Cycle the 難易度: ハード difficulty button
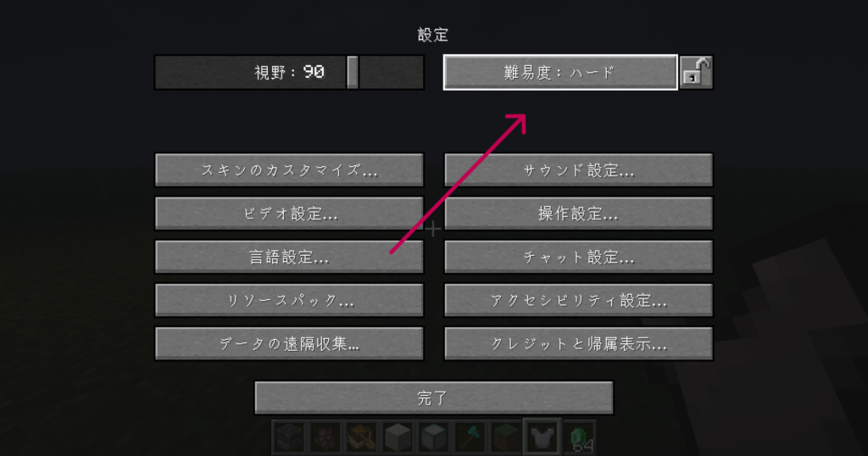868x456 pixels. pos(560,72)
